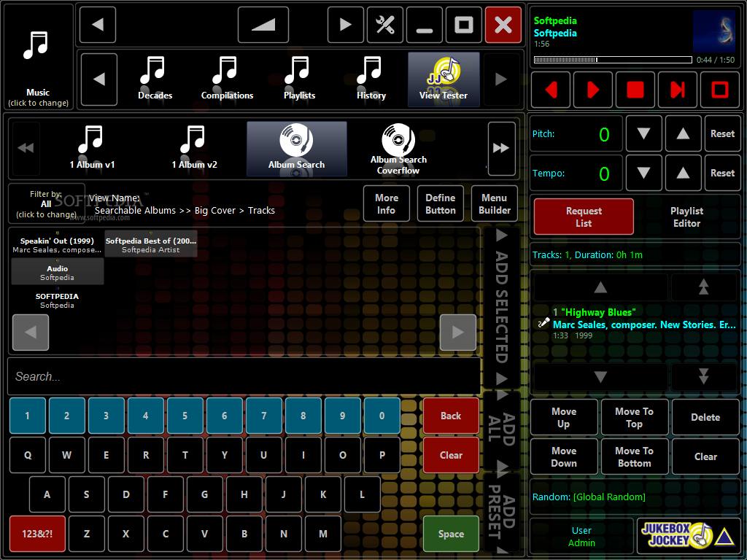Open the tools settings wrench icon

click(385, 25)
